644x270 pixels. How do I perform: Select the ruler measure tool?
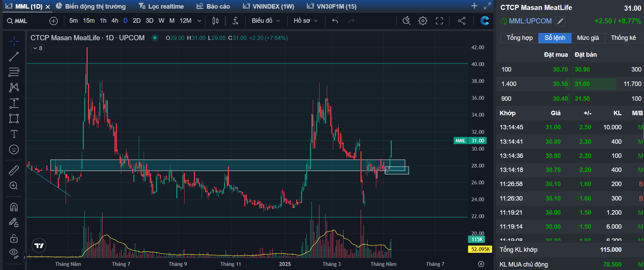click(x=14, y=170)
